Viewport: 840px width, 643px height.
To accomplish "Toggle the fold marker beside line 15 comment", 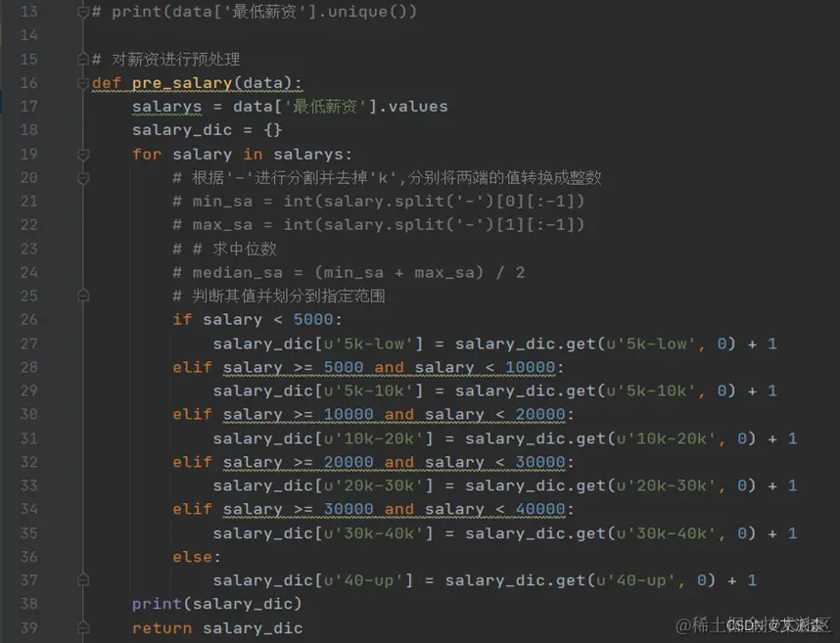I will (83, 59).
